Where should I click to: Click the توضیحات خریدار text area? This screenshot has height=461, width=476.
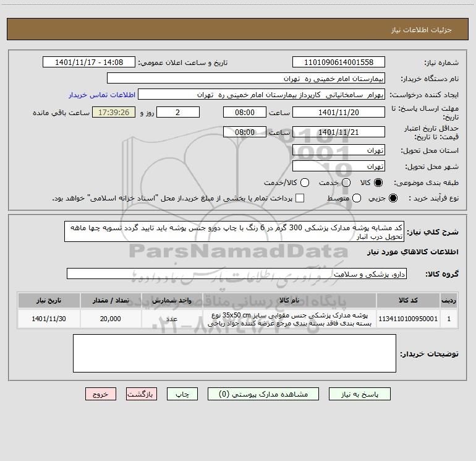click(234, 353)
